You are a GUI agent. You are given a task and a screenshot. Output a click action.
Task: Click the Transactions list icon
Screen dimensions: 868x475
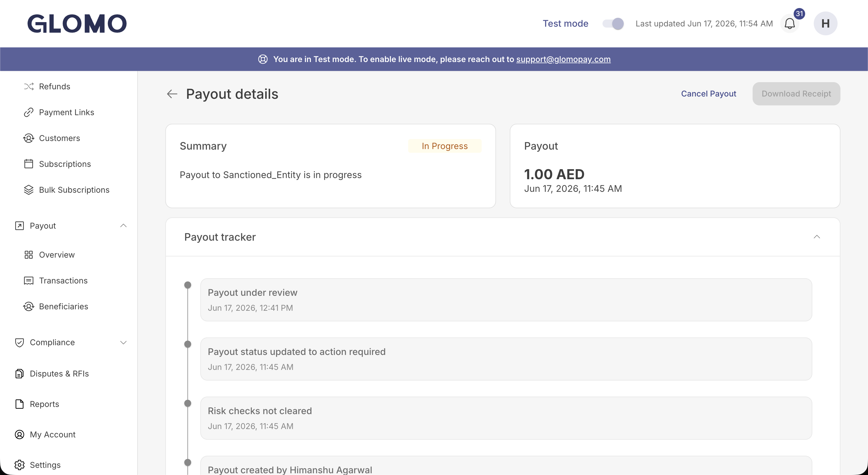pyautogui.click(x=29, y=281)
